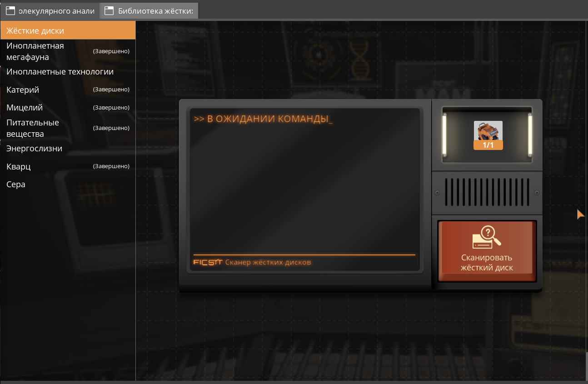Click the Завершено status beside Мицелий
This screenshot has height=384, width=588.
(x=111, y=108)
